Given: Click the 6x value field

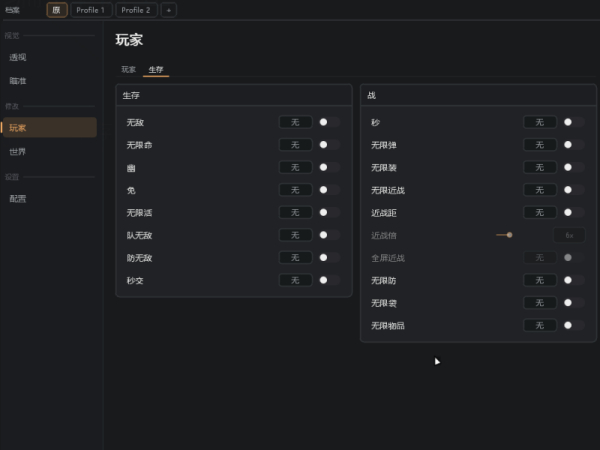Looking at the screenshot, I should pyautogui.click(x=569, y=235).
